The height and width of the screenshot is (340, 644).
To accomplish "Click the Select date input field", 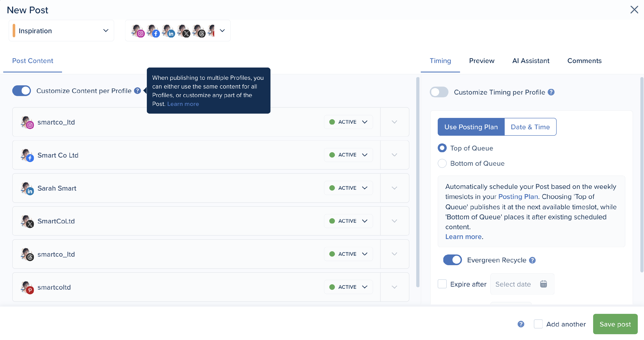I will click(513, 284).
